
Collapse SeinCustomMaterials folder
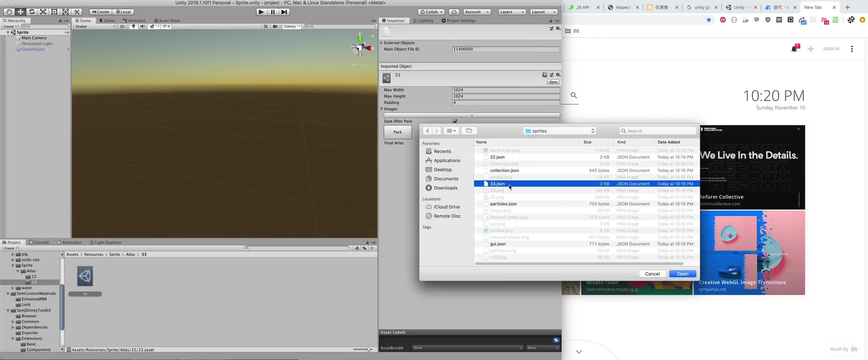8,294
